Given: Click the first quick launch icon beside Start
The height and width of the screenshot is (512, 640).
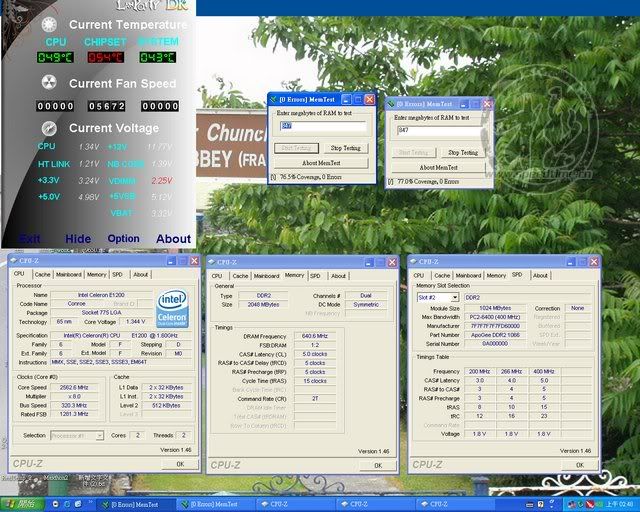Looking at the screenshot, I should 56,504.
